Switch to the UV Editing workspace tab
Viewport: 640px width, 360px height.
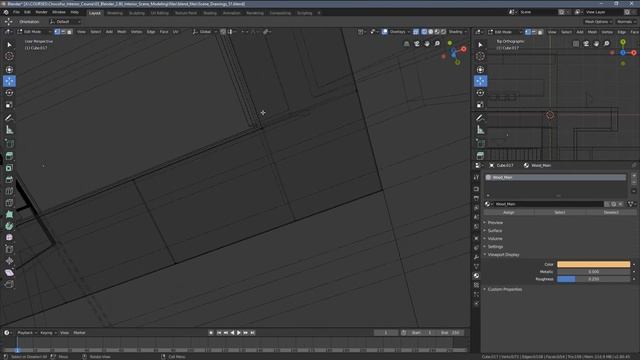pyautogui.click(x=160, y=13)
